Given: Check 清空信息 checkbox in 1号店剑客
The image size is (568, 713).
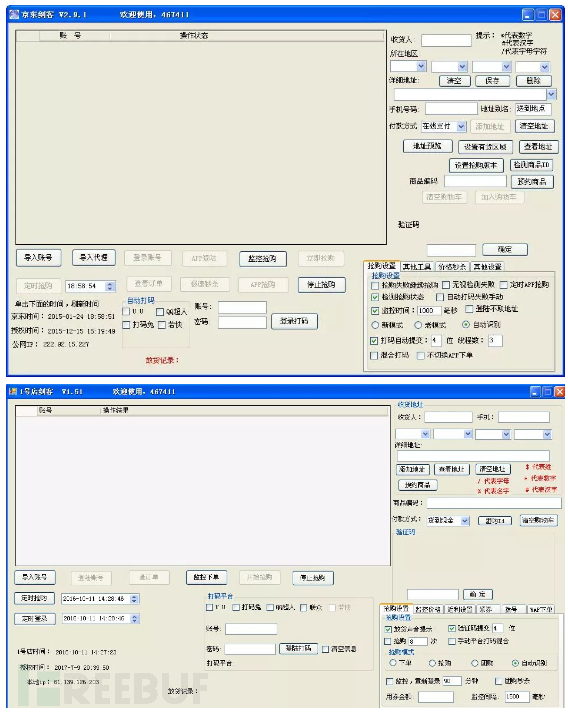Looking at the screenshot, I should 326,649.
